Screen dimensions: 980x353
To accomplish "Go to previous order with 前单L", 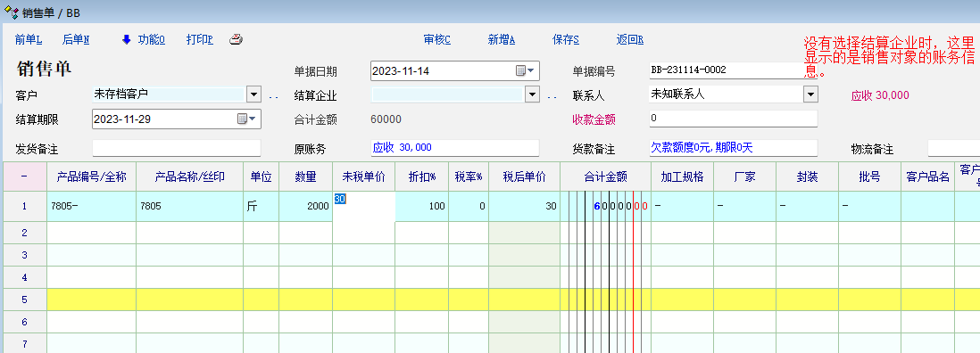I will [x=29, y=39].
